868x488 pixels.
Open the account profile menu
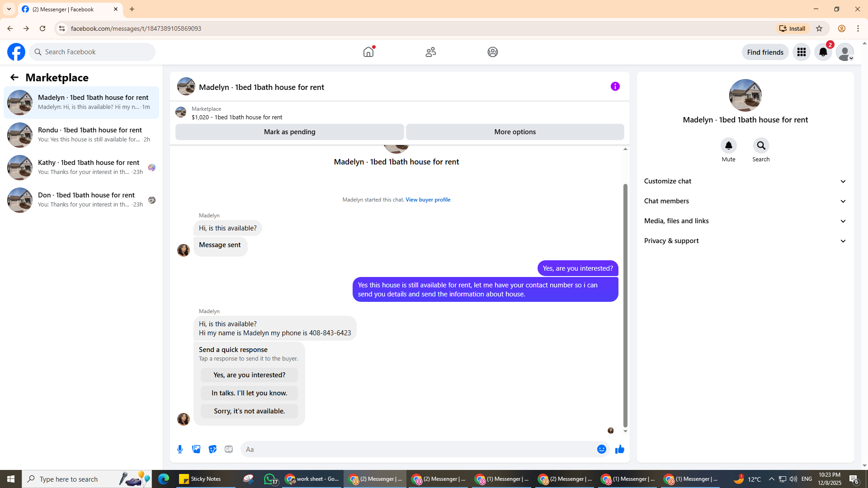845,52
